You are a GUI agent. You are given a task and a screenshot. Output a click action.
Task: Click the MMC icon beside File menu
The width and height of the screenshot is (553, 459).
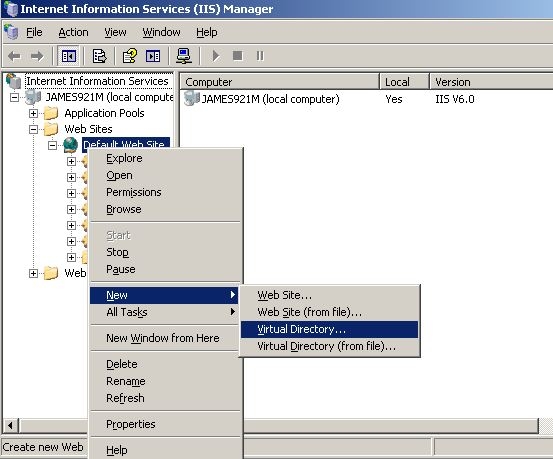[11, 32]
